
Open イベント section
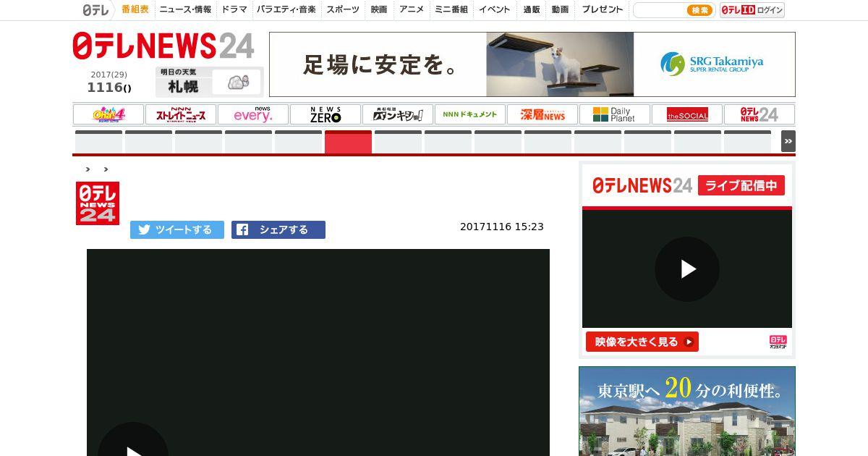(495, 9)
